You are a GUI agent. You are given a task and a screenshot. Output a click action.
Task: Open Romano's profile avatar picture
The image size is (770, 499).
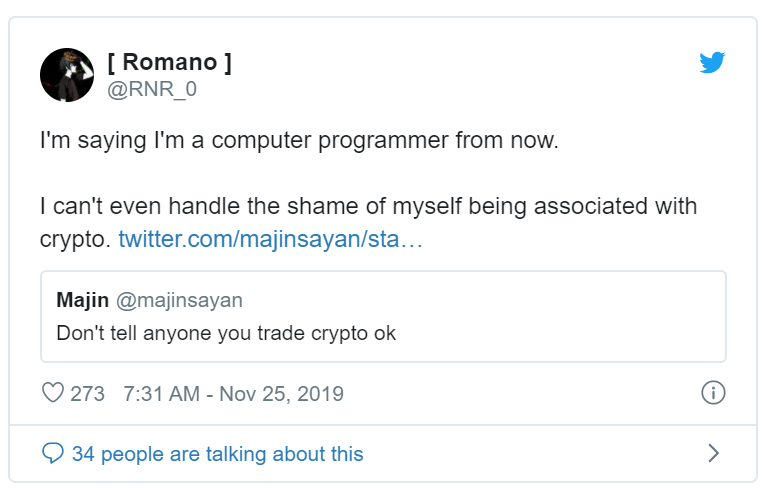67,75
